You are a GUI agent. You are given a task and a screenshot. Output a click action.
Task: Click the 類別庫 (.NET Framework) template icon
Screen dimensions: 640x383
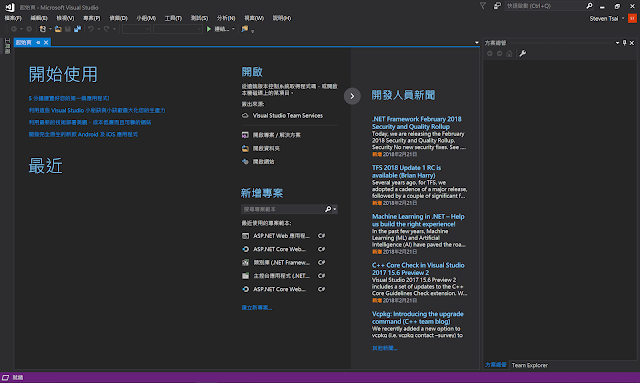click(245, 263)
